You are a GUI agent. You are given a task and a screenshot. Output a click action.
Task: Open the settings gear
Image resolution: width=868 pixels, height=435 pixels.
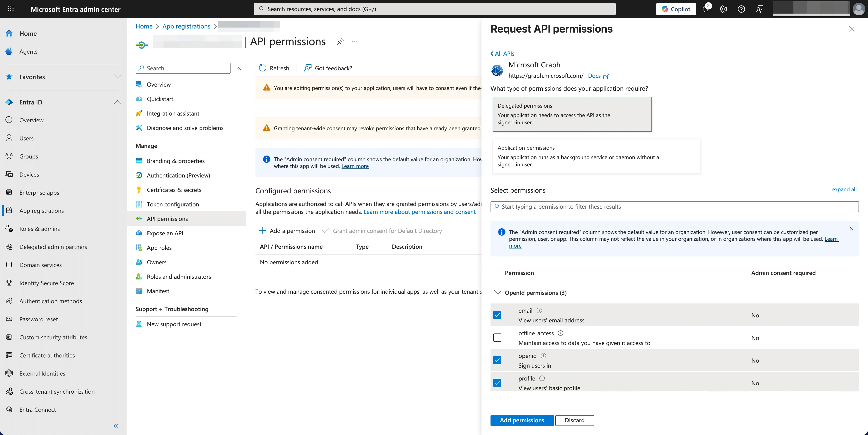[723, 9]
